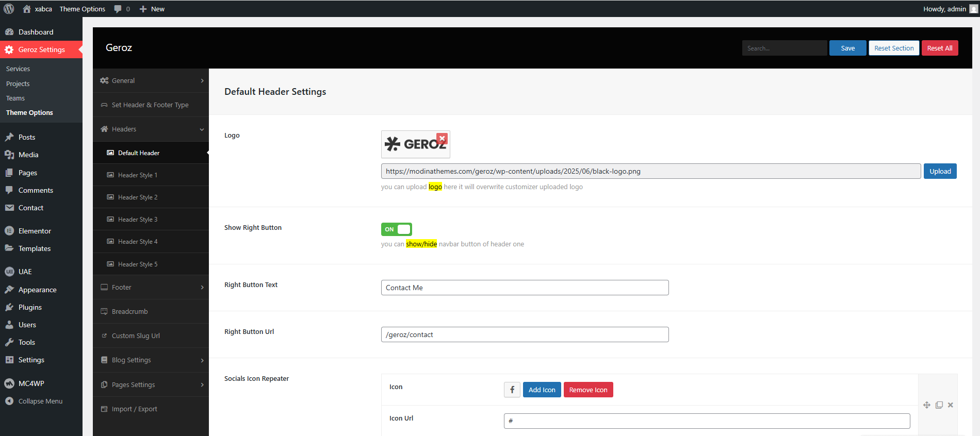Save the theme options
This screenshot has height=436, width=980.
tap(847, 48)
